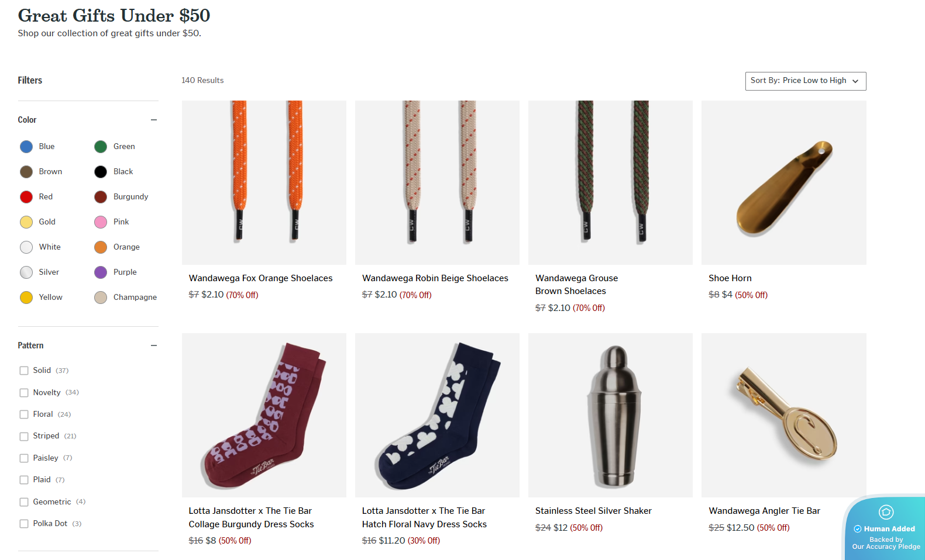Screen dimensions: 925x560
Task: Pick the Gold color filter
Action: click(x=26, y=222)
